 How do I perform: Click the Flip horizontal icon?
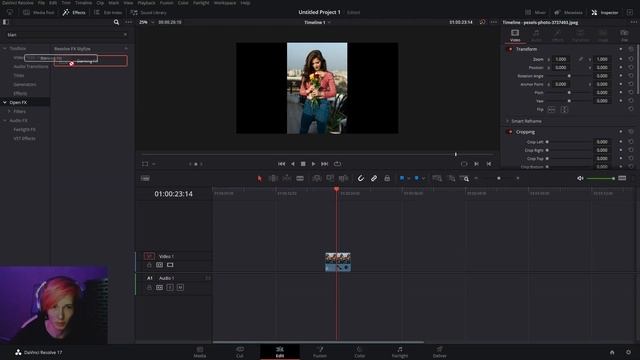551,109
